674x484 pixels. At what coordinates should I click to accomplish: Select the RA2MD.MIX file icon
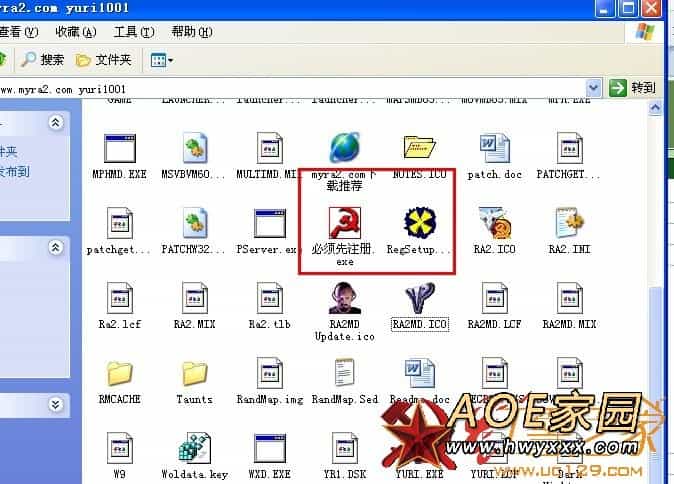[569, 298]
